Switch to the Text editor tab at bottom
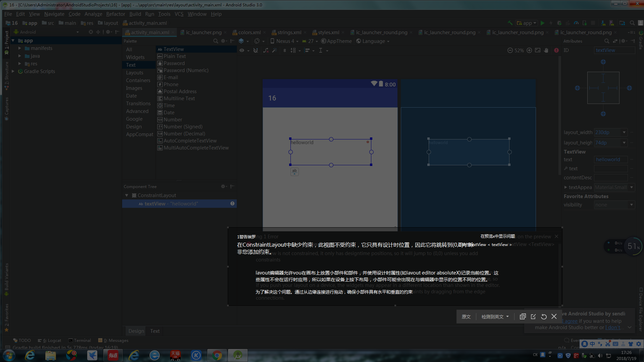 pyautogui.click(x=155, y=331)
